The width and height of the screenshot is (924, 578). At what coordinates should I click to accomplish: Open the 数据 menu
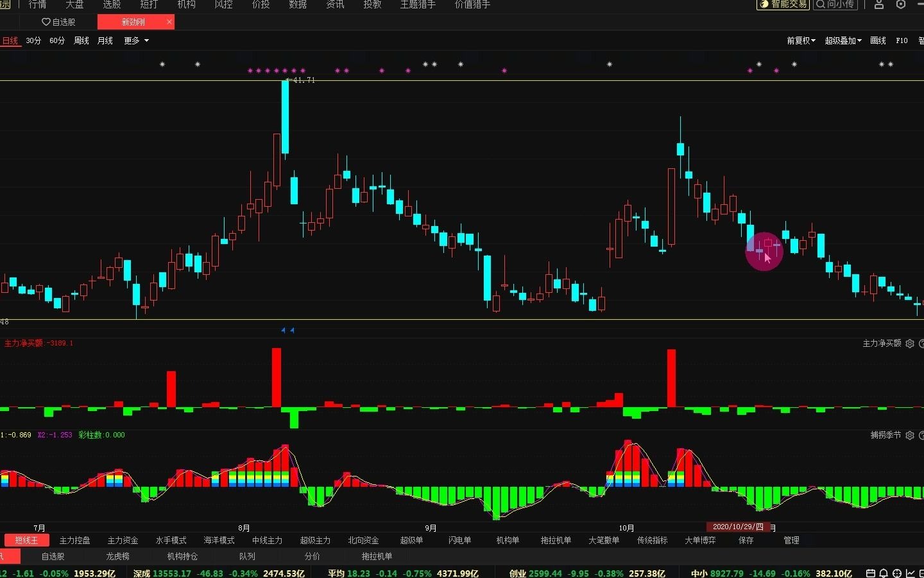(x=298, y=4)
